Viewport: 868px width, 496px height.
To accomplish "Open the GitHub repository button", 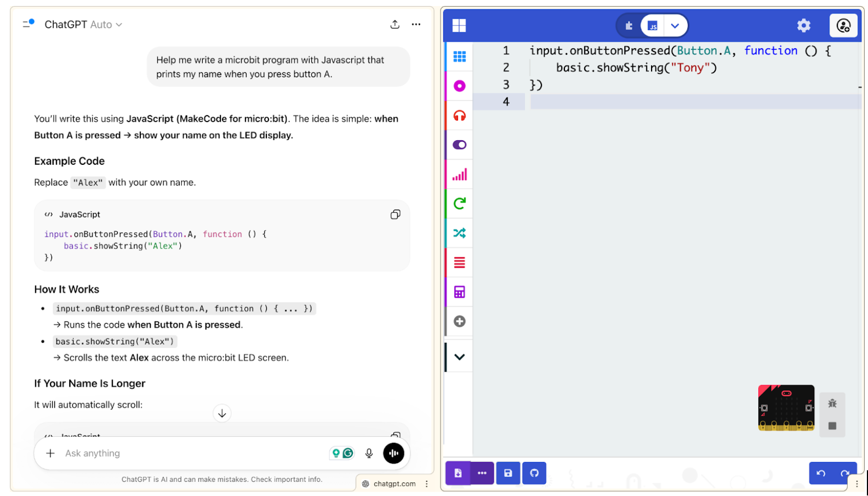I will pos(534,473).
